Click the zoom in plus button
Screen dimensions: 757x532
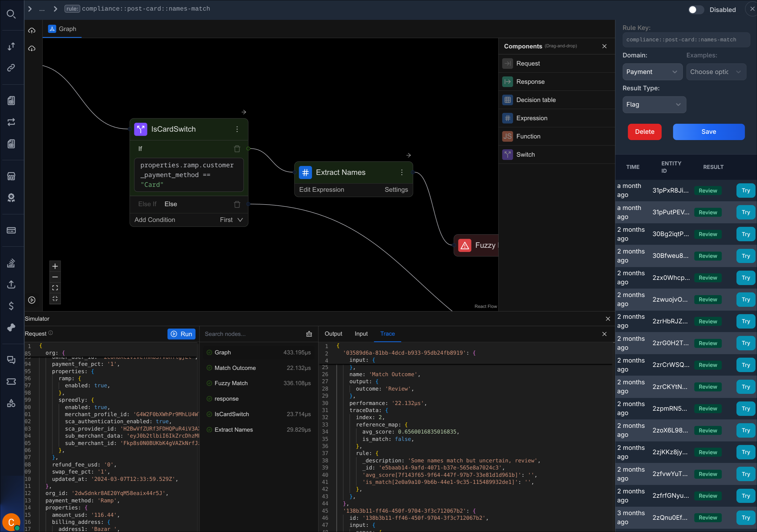coord(55,266)
